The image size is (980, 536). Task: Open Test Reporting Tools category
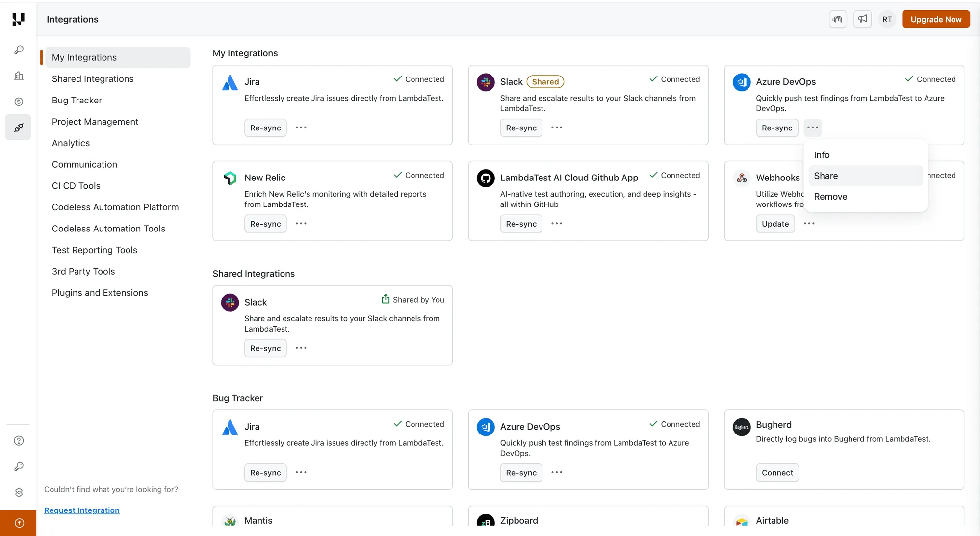tap(118, 250)
